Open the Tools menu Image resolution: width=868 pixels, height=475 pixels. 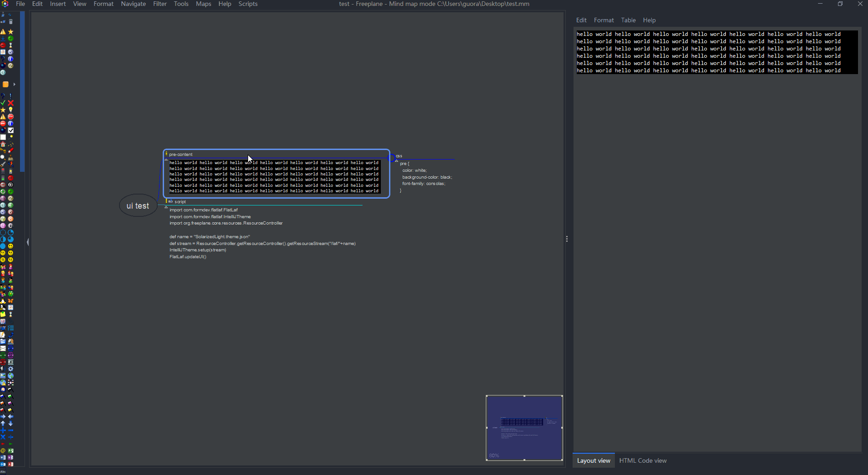[x=181, y=4]
